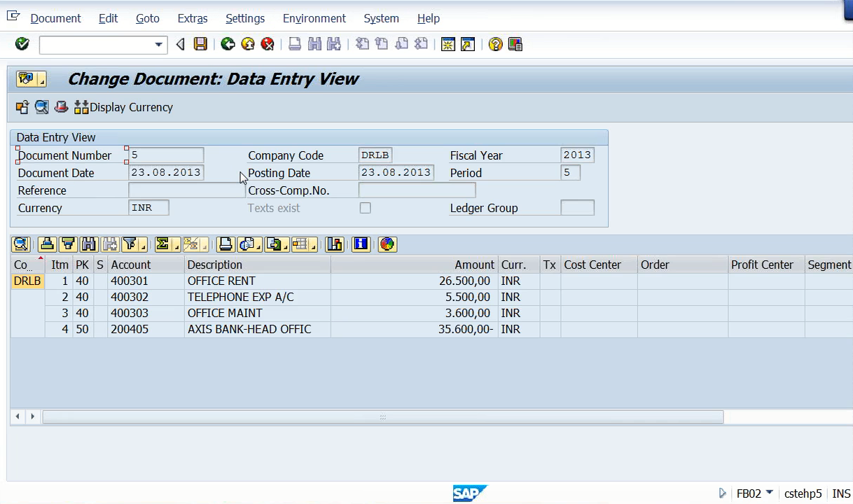The width and height of the screenshot is (853, 504).
Task: Click the Details magnifier icon in the grid toolbar
Action: coord(21,244)
